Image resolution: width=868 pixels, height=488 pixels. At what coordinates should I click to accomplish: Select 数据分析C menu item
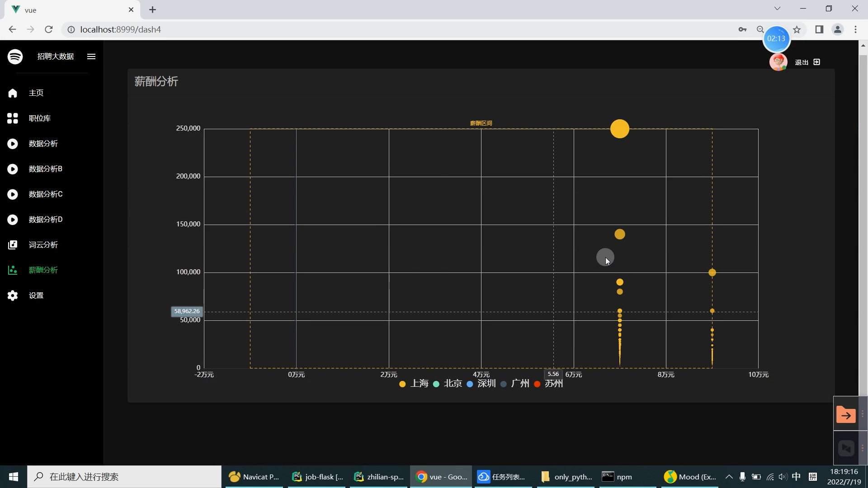point(45,194)
